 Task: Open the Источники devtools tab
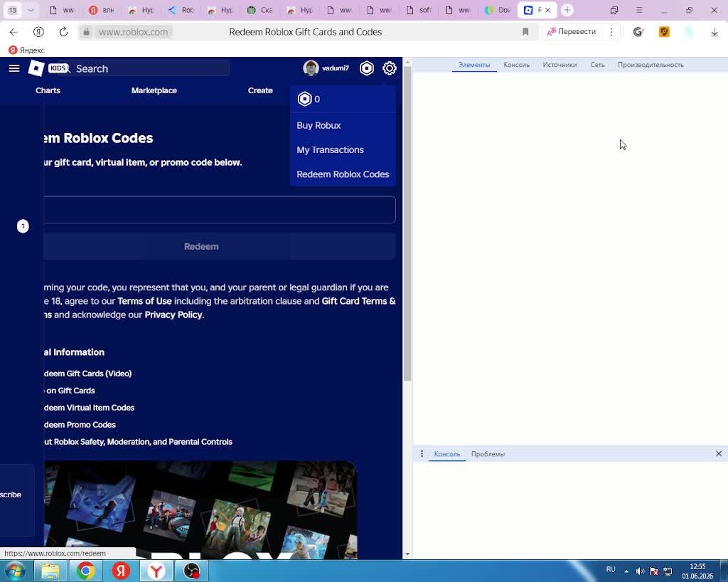560,65
